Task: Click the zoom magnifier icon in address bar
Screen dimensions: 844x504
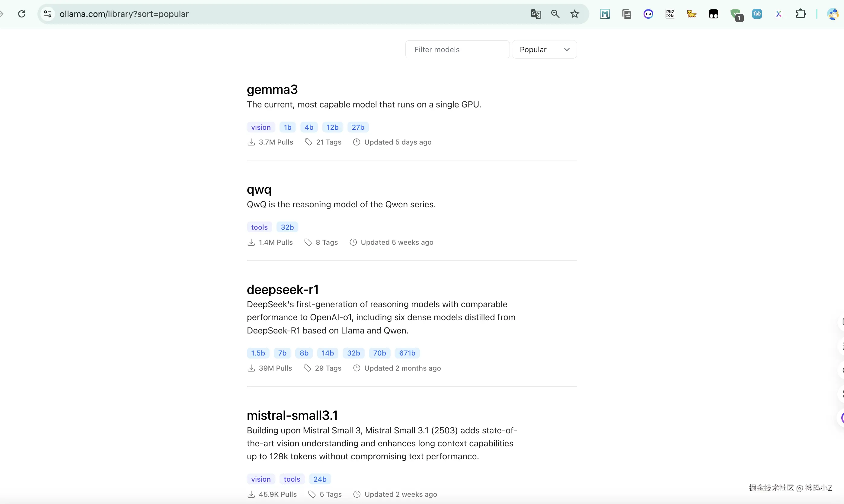Action: pos(555,14)
